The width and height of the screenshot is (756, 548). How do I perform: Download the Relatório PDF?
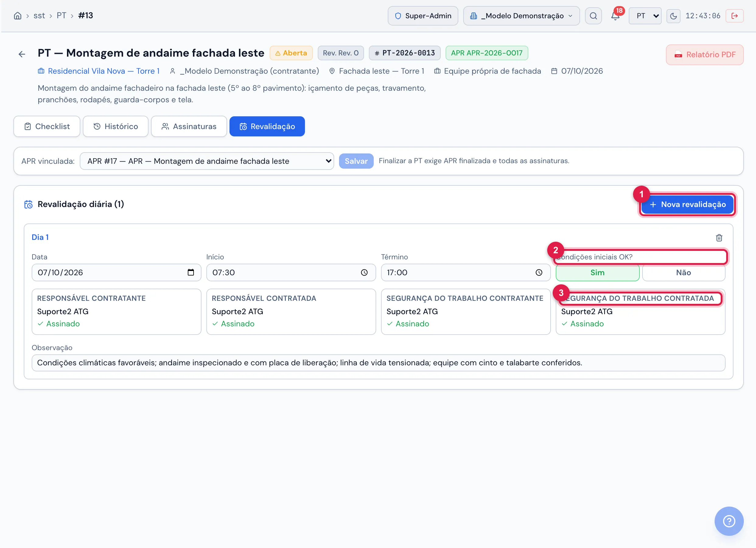coord(705,55)
